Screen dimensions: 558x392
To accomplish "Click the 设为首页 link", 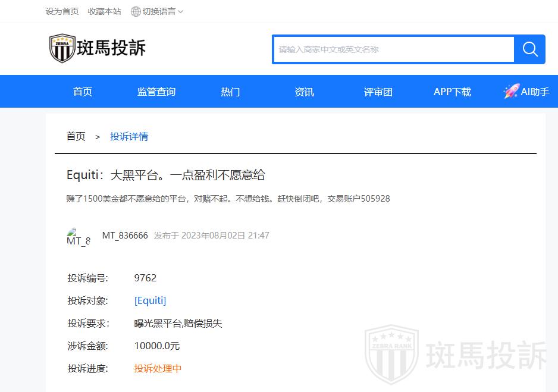I will point(62,11).
